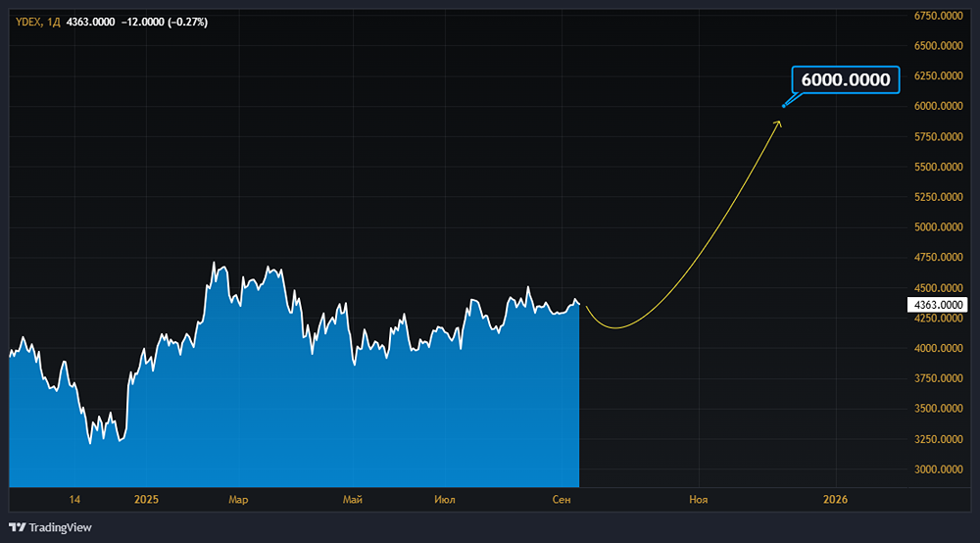Viewport: 980px width, 543px height.
Task: Click the 2026 label on time axis
Action: (x=835, y=499)
